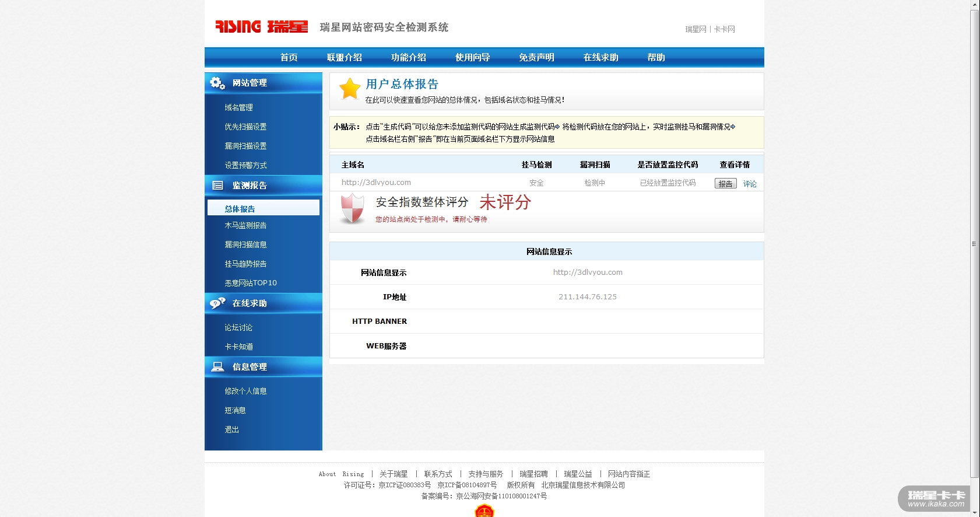
Task: Open 木马监测报告 sidebar item
Action: 246,225
